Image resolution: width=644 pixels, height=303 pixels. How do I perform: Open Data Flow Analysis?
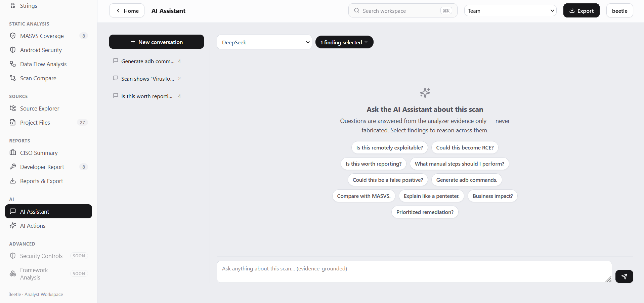click(x=48, y=64)
